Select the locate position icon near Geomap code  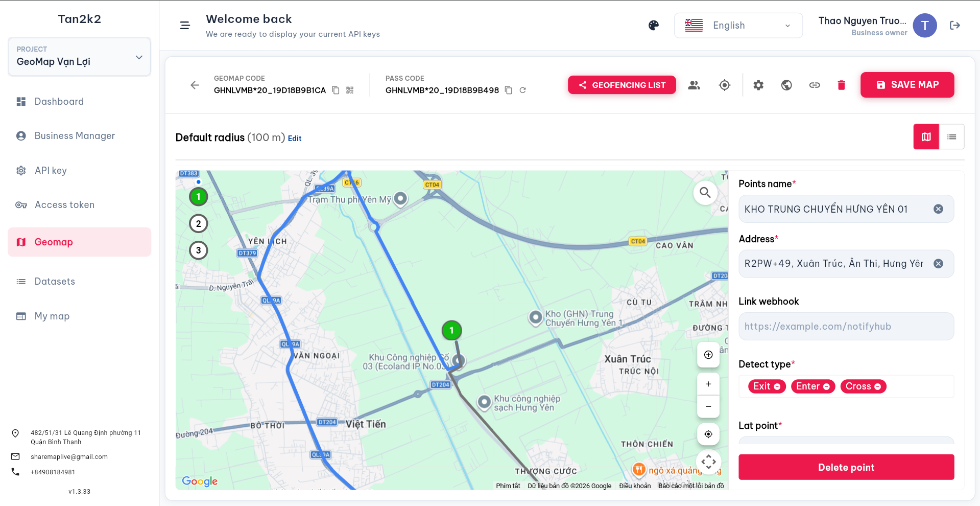coord(724,85)
